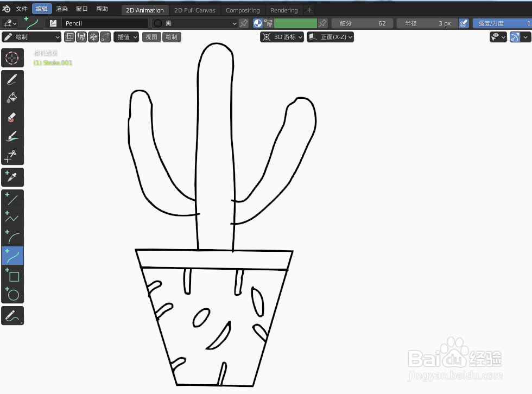The image size is (532, 394).
Task: Open the 渲染 (Render) menu
Action: (62, 9)
